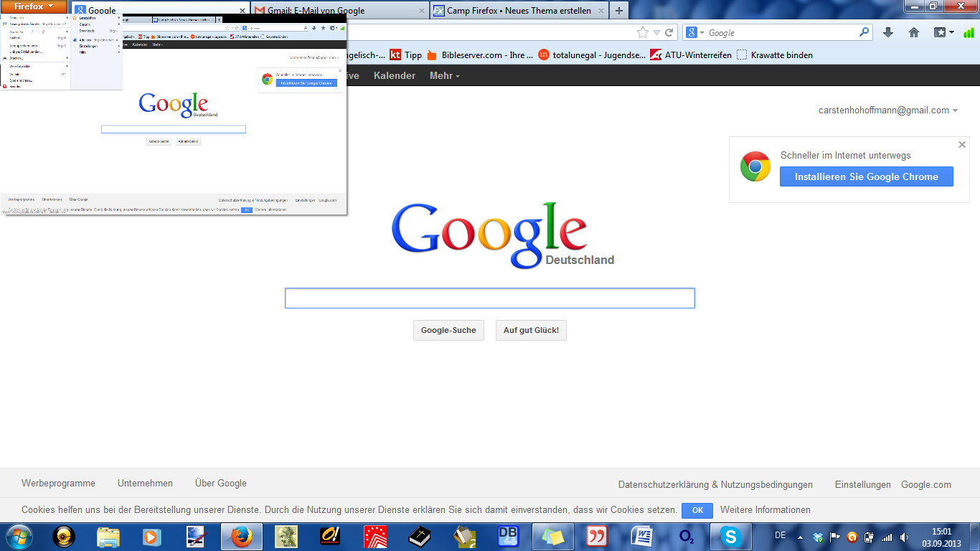Open the Downloads arrow in the toolbar
The width and height of the screenshot is (980, 551).
coord(888,32)
